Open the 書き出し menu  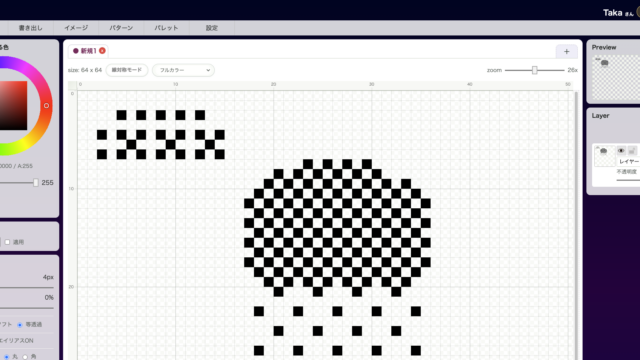point(31,28)
